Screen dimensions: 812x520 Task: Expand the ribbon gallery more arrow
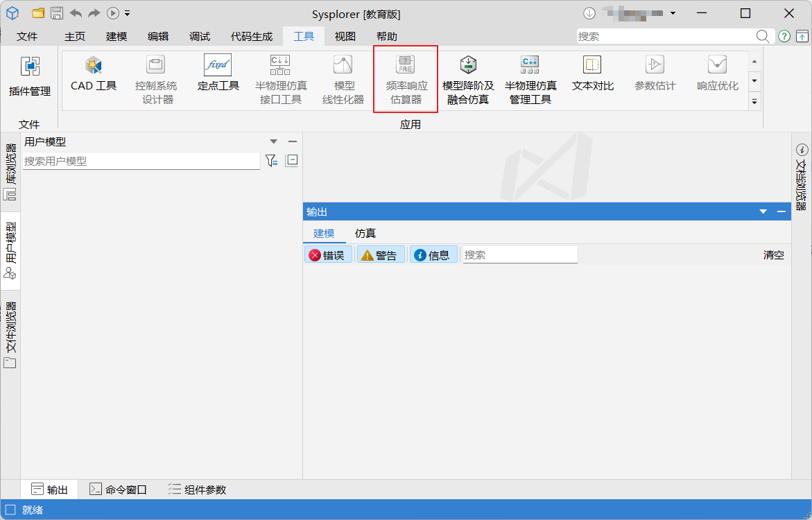click(x=754, y=101)
